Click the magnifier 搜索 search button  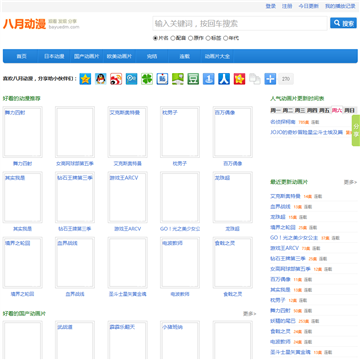click(x=343, y=23)
